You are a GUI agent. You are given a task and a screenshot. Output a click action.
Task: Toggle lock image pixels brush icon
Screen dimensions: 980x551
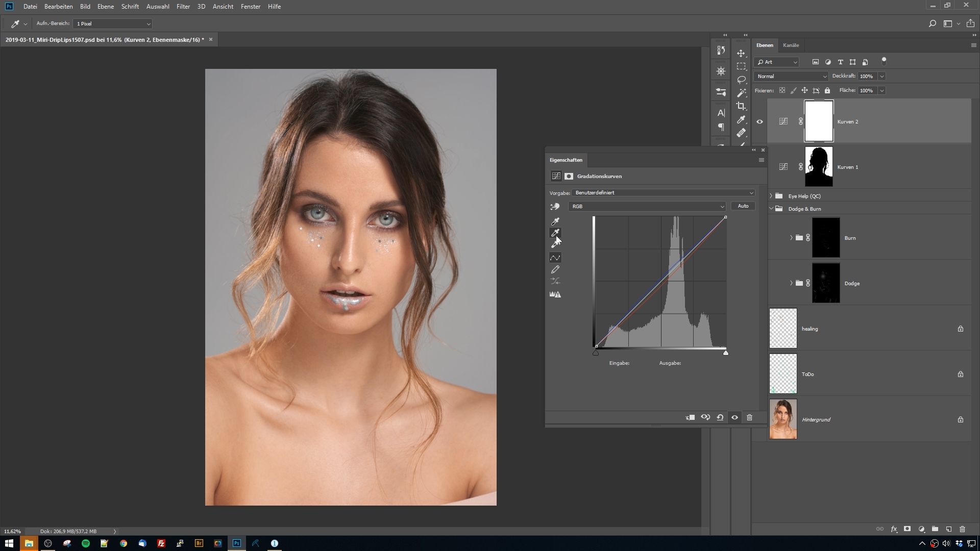click(793, 90)
